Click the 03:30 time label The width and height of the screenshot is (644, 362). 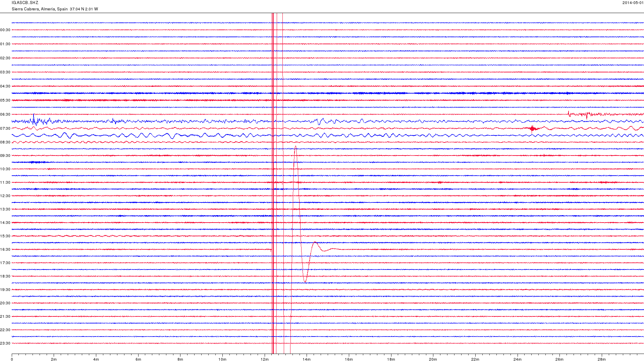(x=5, y=72)
